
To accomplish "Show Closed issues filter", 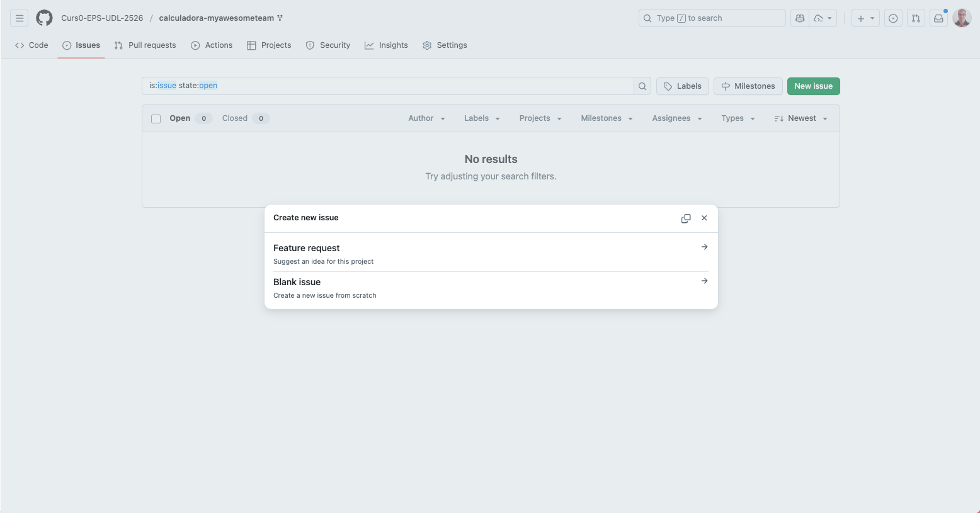I will coord(246,118).
